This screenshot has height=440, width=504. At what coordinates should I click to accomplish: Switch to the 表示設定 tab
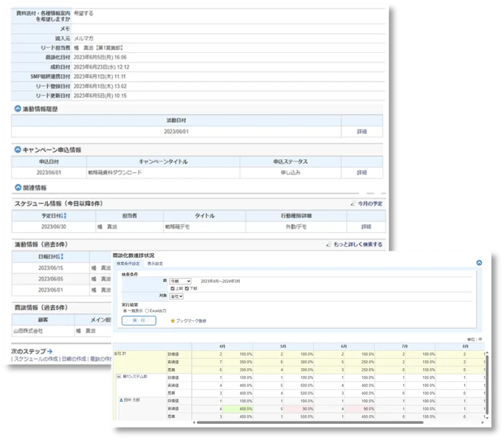pyautogui.click(x=155, y=264)
